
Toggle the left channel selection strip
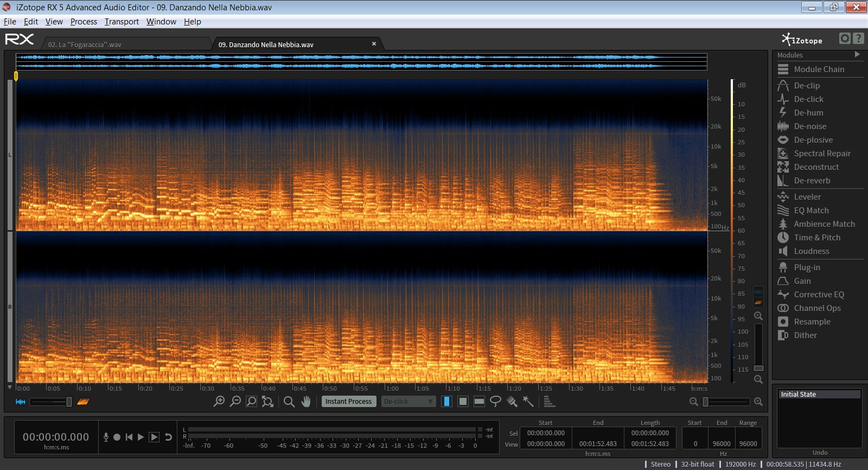point(10,155)
